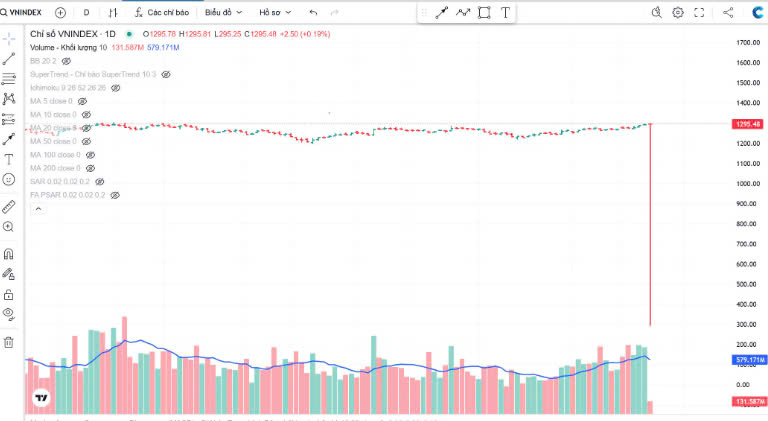Select the trend line drawing tool
Viewport: 768px width, 421px height.
click(x=8, y=59)
